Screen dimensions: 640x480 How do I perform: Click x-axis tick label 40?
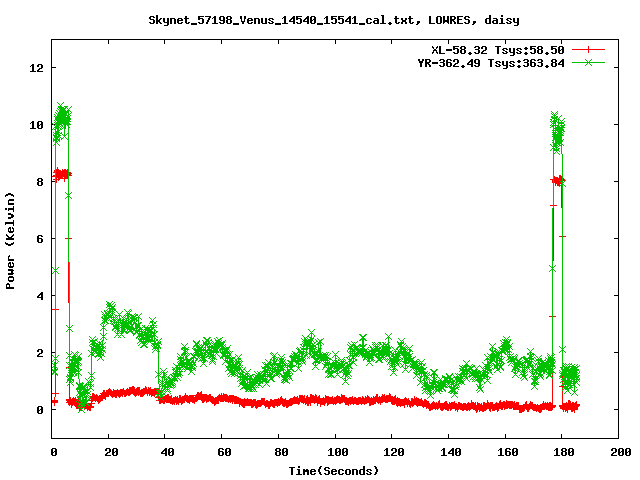point(167,452)
